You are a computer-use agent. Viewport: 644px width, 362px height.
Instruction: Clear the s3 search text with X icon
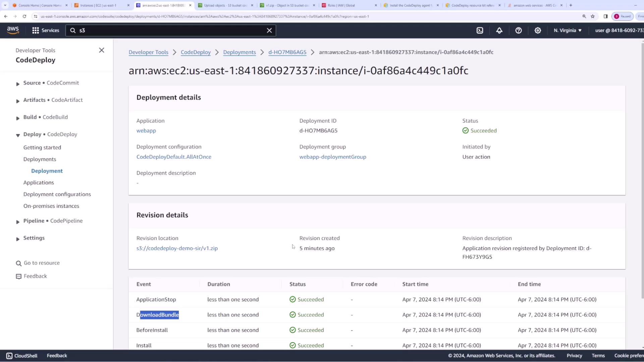[x=269, y=31]
